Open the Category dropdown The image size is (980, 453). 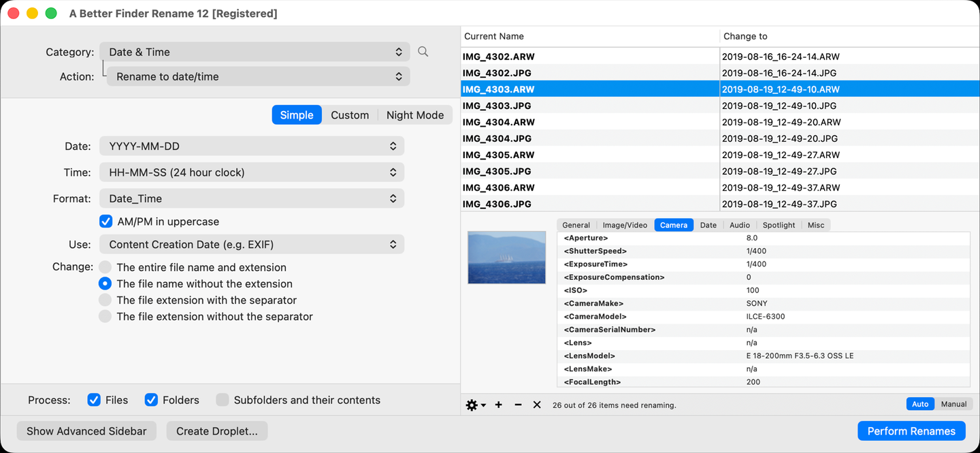[255, 52]
